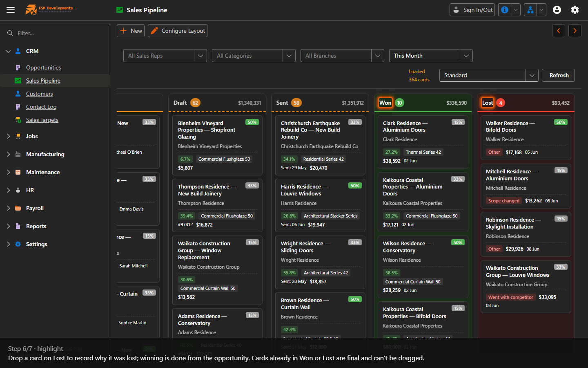588x368 pixels.
Task: Click the New button
Action: [x=131, y=31]
